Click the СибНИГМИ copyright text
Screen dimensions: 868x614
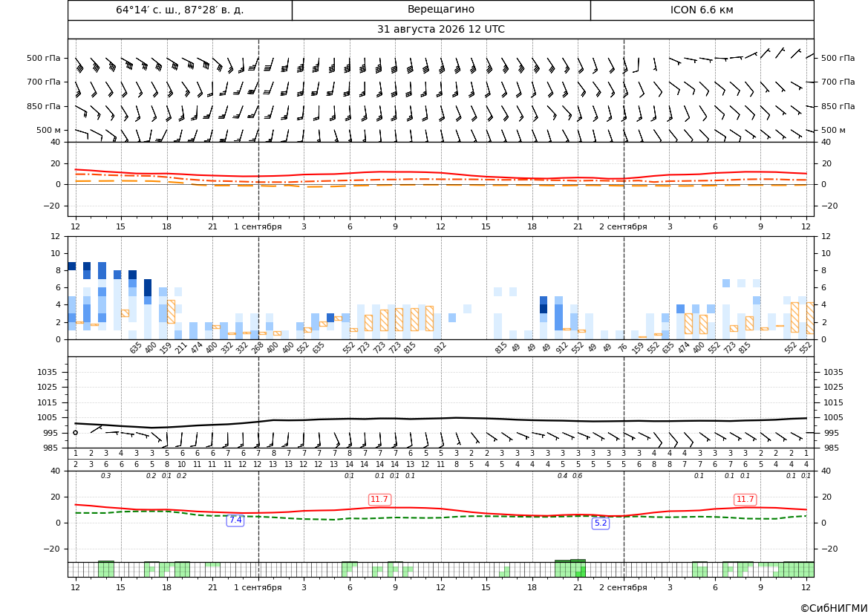coord(834,608)
